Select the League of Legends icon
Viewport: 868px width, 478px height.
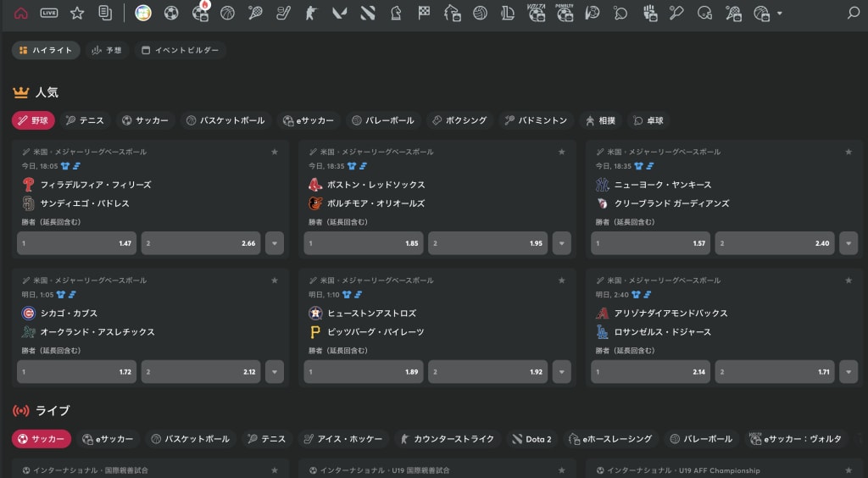pyautogui.click(x=508, y=13)
